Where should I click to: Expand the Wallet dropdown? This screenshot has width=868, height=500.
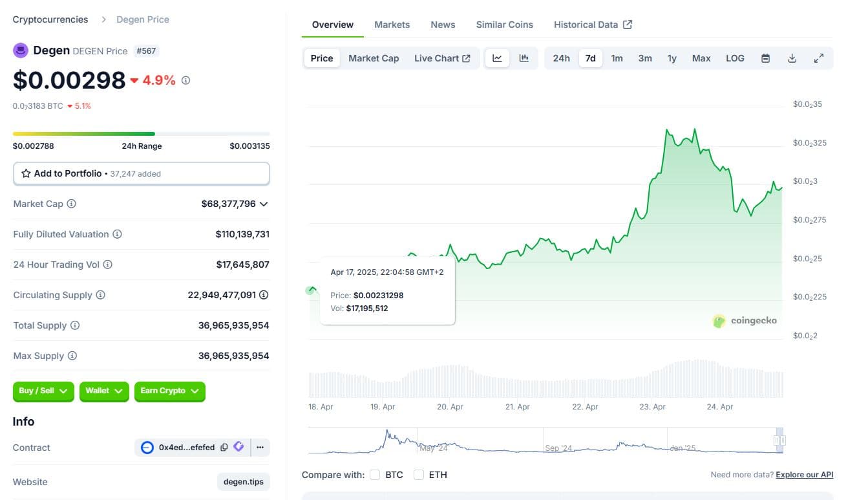coord(104,391)
